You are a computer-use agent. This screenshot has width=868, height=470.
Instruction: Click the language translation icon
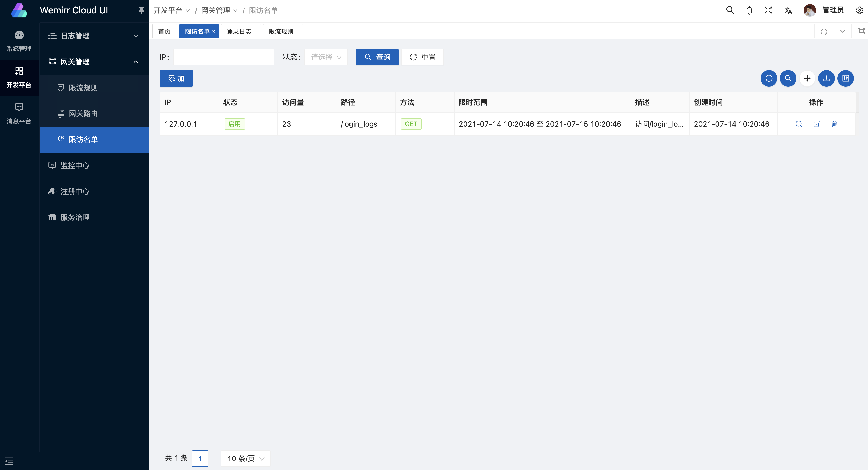tap(788, 10)
